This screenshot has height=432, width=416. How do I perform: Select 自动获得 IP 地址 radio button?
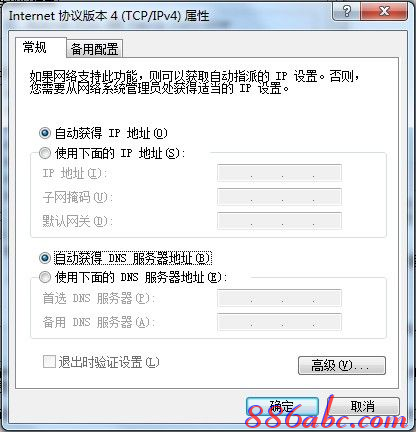coord(45,133)
